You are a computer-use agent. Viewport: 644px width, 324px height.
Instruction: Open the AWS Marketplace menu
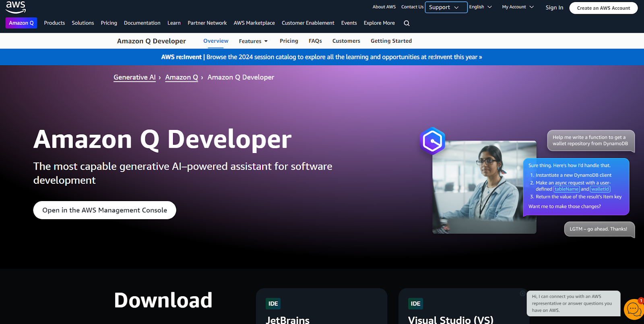254,23
